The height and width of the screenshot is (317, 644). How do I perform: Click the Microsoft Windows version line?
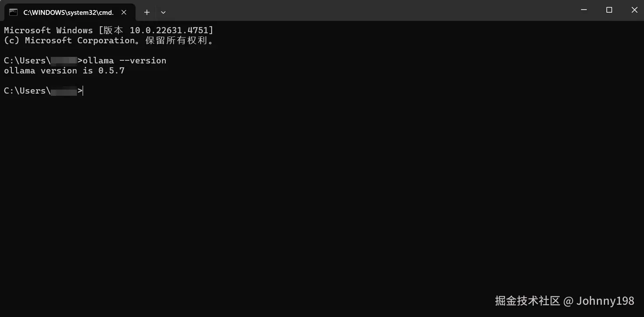click(108, 30)
